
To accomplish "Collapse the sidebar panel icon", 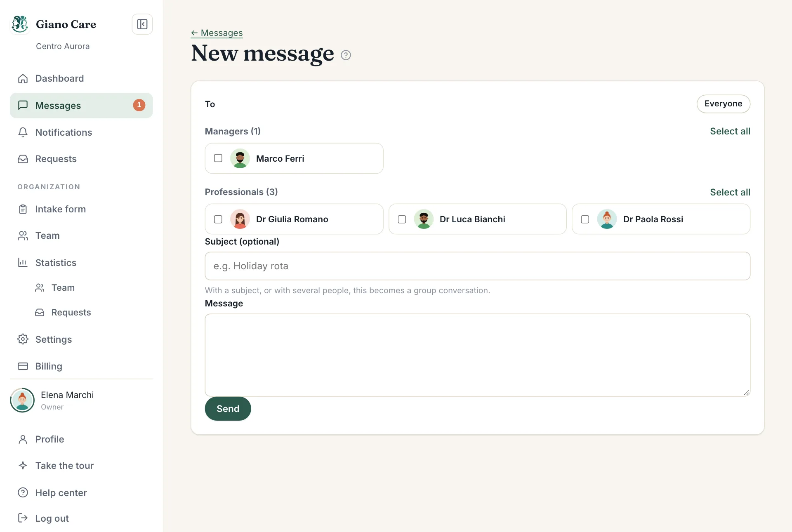I will click(x=142, y=24).
